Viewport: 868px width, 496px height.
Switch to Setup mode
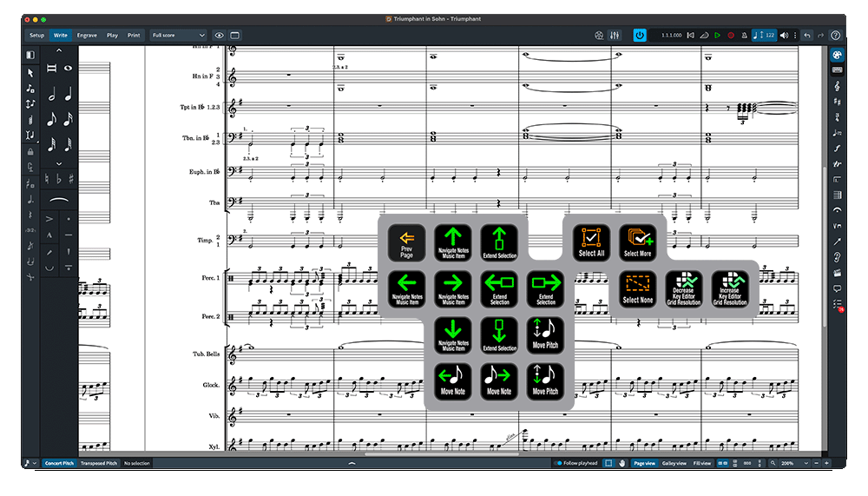pos(36,35)
